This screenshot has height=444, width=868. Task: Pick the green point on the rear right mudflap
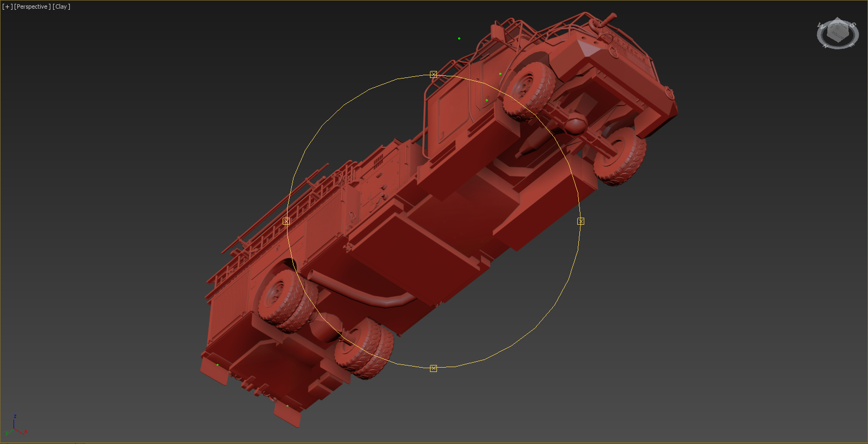(287, 406)
